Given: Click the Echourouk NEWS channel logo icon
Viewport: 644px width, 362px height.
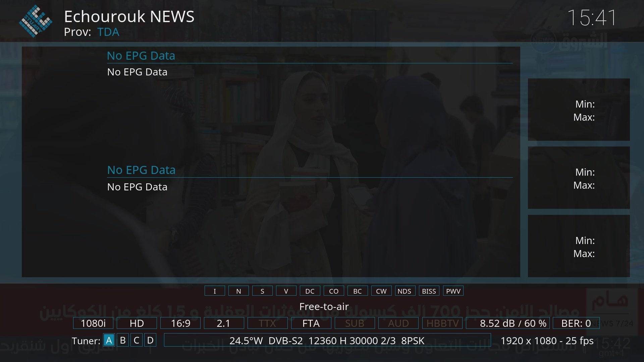Looking at the screenshot, I should pyautogui.click(x=36, y=21).
